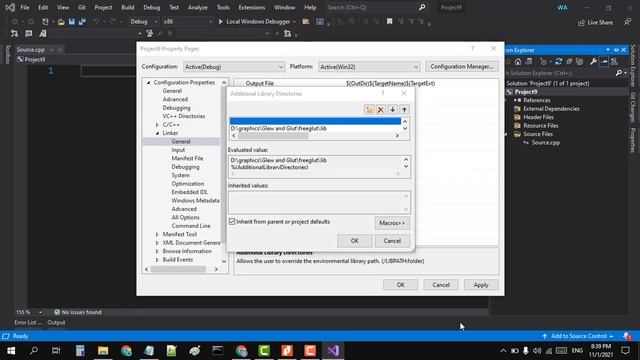Open Task View on taskbar
This screenshot has width=640, height=360.
pyautogui.click(x=56, y=351)
